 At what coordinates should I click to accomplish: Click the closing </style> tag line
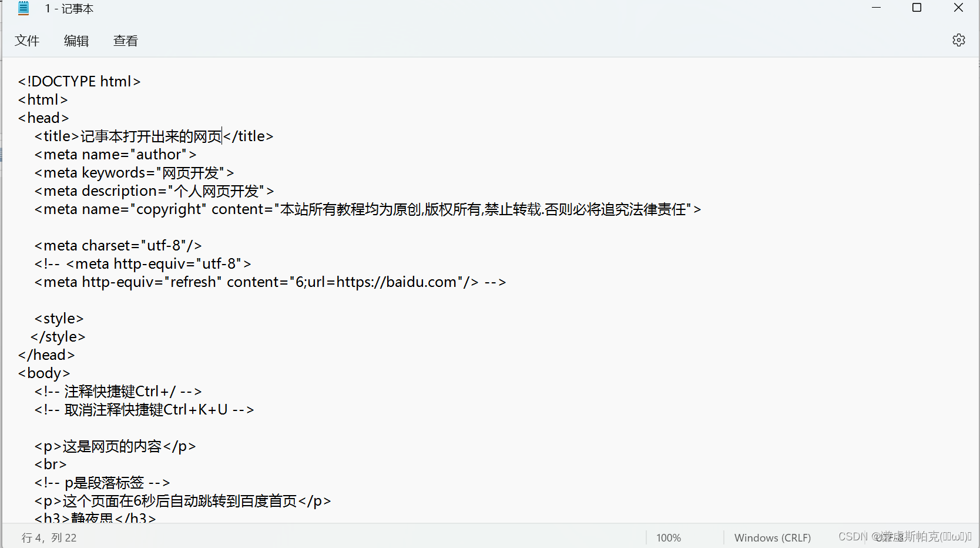click(58, 336)
